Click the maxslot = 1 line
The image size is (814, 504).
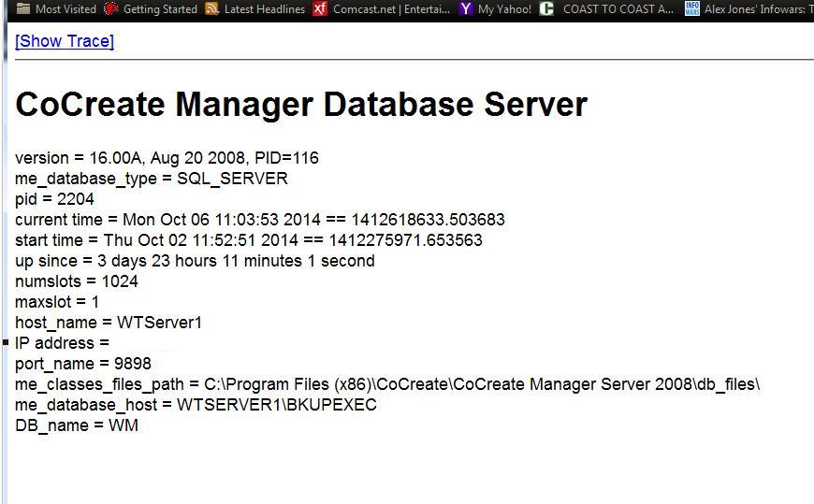coord(57,302)
